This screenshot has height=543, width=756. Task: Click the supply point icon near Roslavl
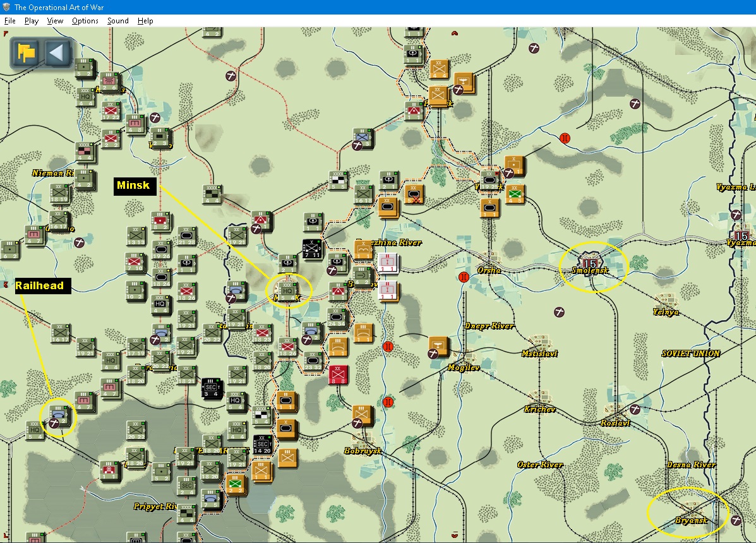(x=635, y=410)
